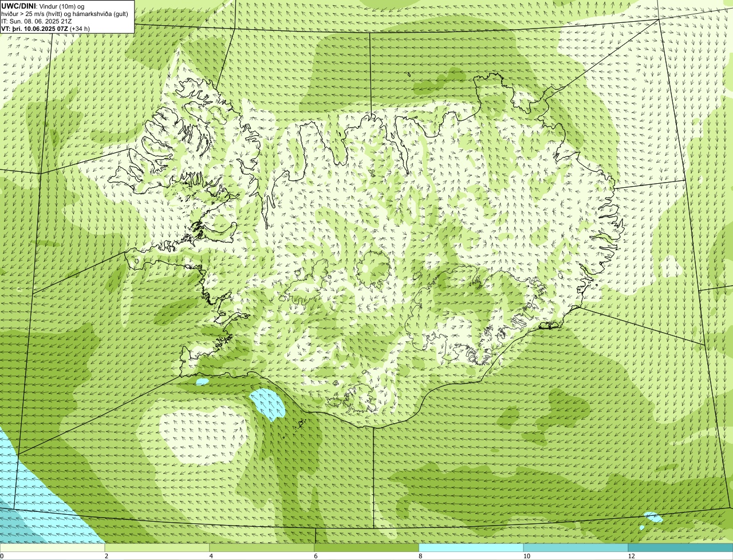Click the 4–6 m/s green legend swatch
Image resolution: width=733 pixels, height=560 pixels.
tap(262, 547)
